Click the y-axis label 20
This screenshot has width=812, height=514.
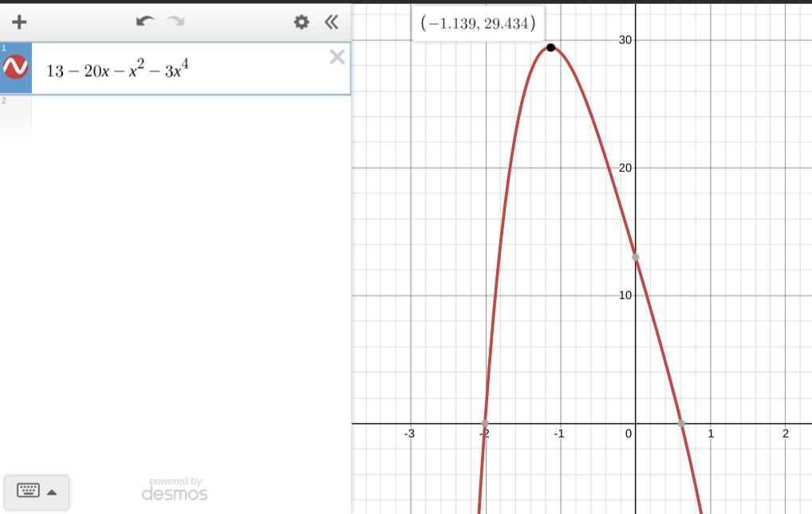625,168
